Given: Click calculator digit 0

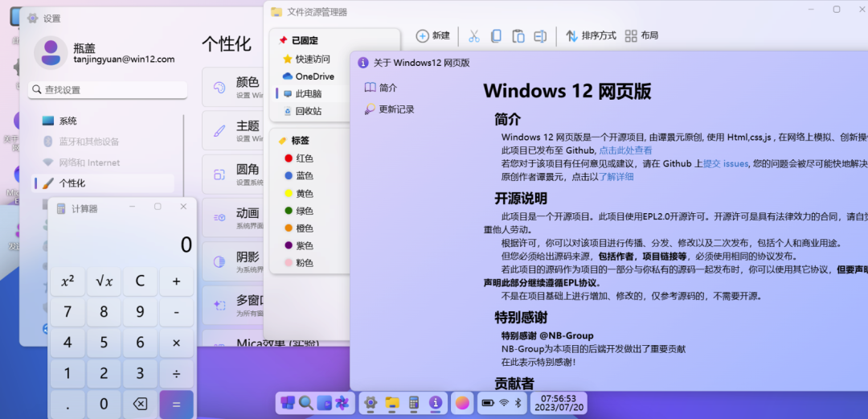Looking at the screenshot, I should (x=104, y=404).
